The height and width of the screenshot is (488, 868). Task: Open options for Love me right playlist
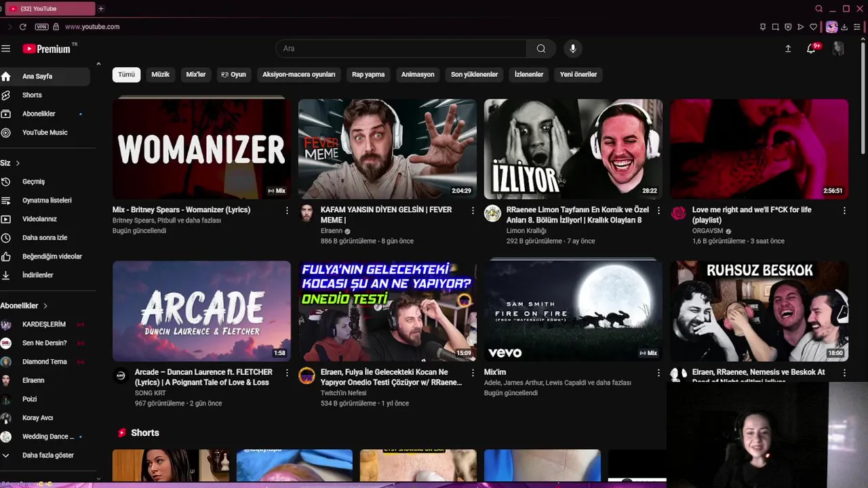[844, 211]
